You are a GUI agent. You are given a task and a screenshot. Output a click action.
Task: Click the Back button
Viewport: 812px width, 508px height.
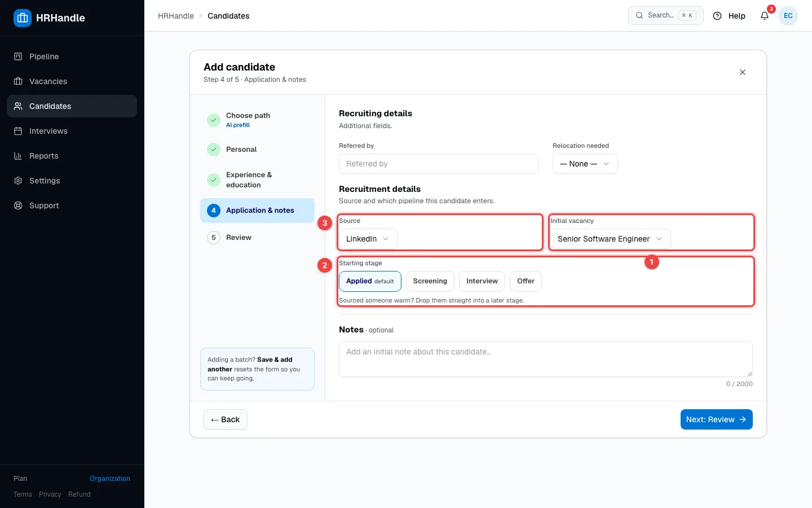226,419
